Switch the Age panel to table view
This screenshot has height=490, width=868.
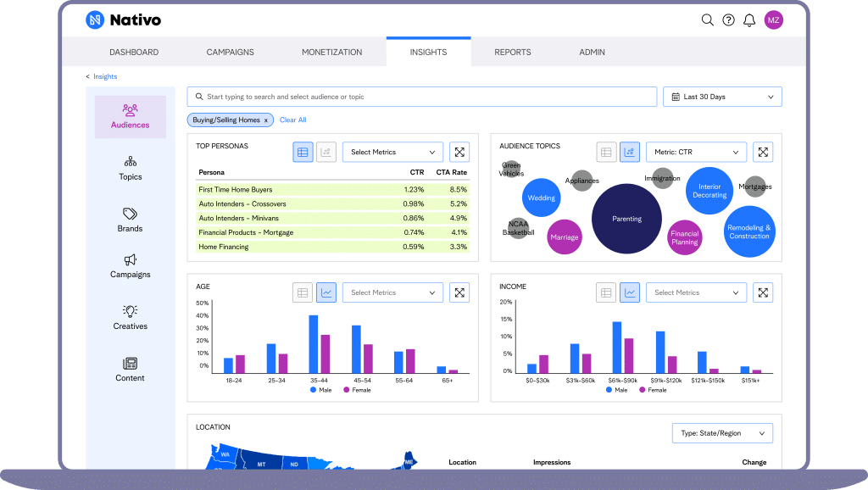pos(303,292)
